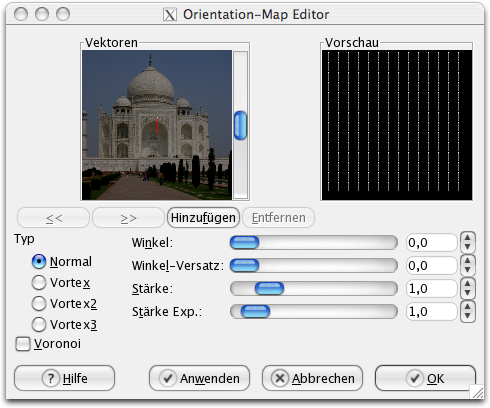Increase Winkel with stepper up arrow
Screen dimensions: 490x408
(468, 238)
